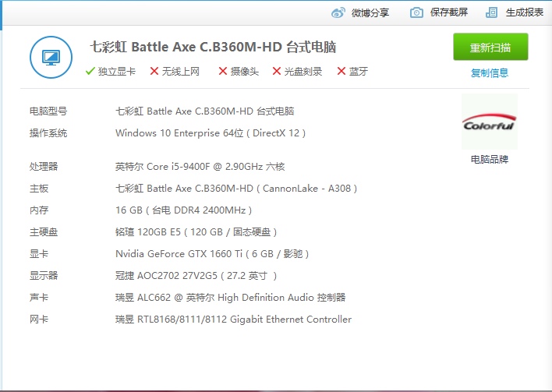Click the 蓝牙 feature text

click(x=359, y=72)
